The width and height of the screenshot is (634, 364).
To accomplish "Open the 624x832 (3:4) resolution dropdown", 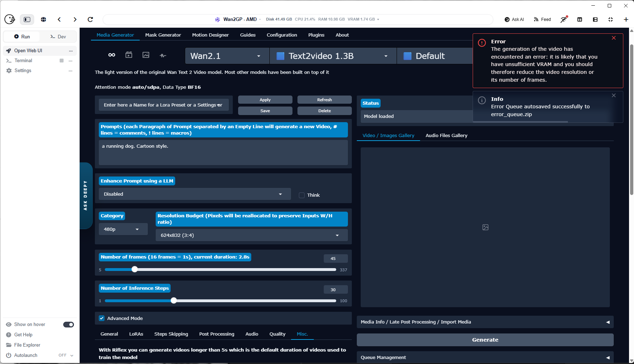I will coord(252,235).
